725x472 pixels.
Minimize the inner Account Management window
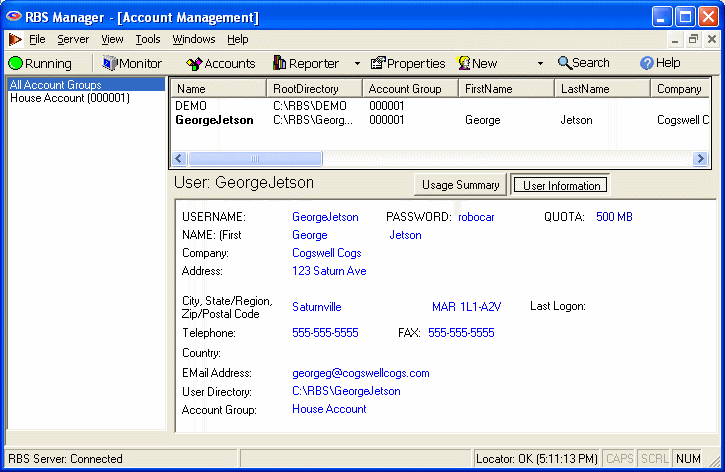[x=675, y=40]
